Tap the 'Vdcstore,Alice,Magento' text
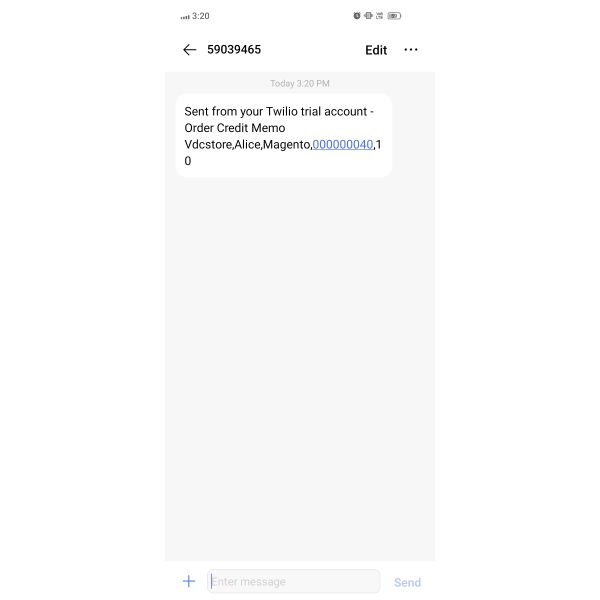 247,145
